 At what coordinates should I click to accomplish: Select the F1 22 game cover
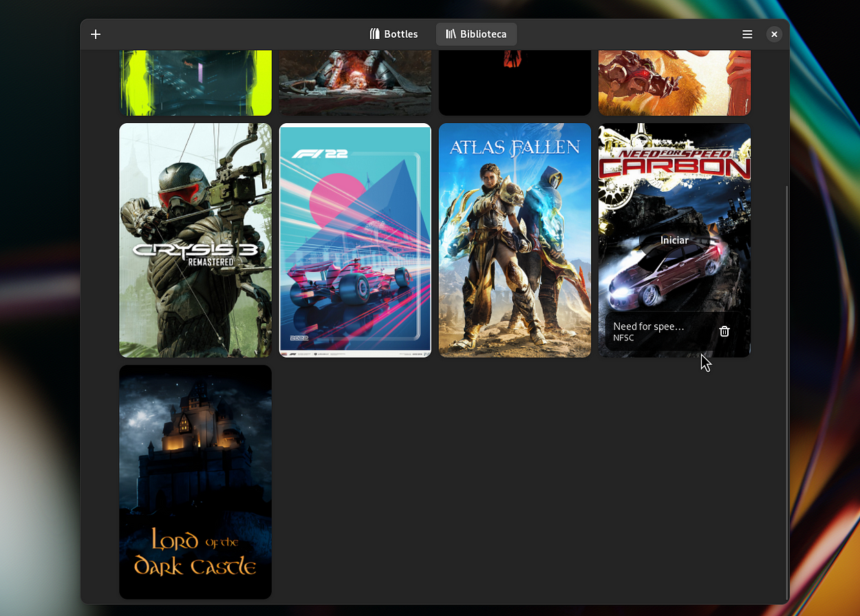pos(354,240)
